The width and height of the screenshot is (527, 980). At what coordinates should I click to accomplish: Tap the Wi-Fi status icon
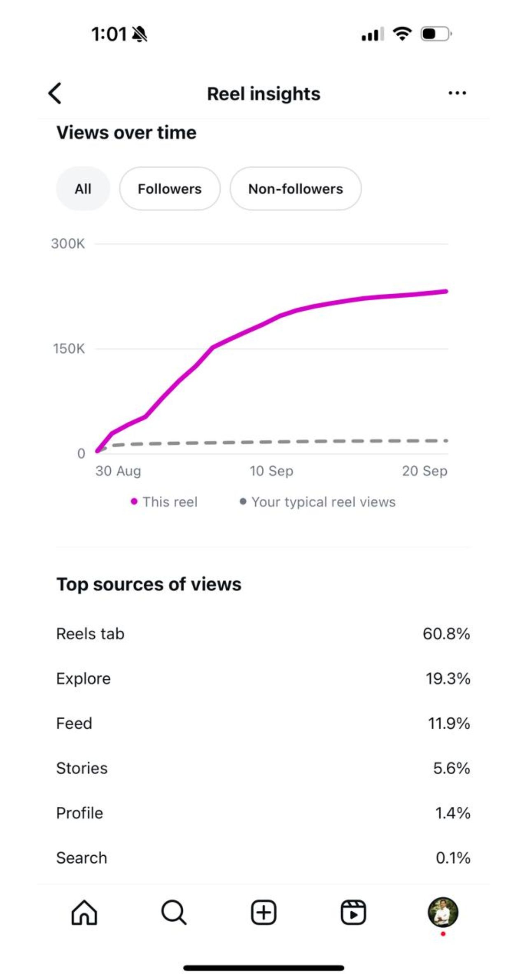pyautogui.click(x=402, y=34)
